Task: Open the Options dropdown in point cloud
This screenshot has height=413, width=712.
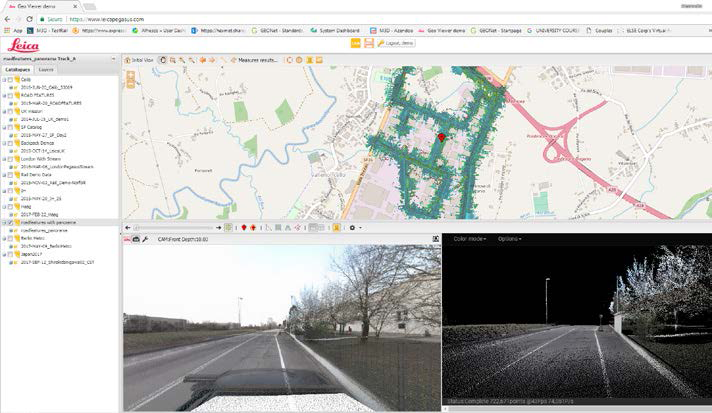Action: coord(509,239)
